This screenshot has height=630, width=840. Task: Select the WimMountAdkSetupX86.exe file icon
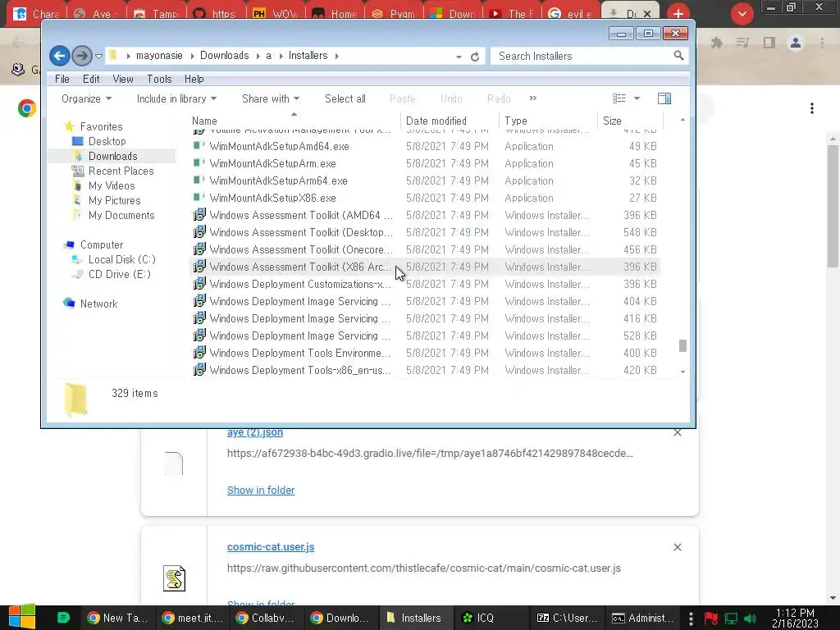point(199,197)
